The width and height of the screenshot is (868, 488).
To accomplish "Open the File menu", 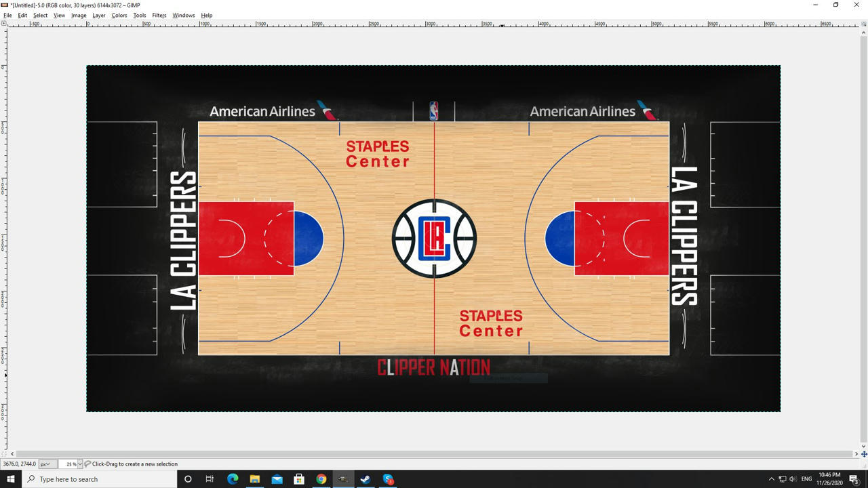I will [x=7, y=15].
